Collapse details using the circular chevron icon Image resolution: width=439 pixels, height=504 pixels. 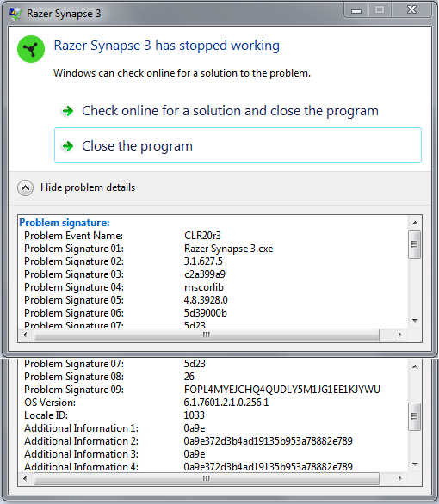click(26, 187)
